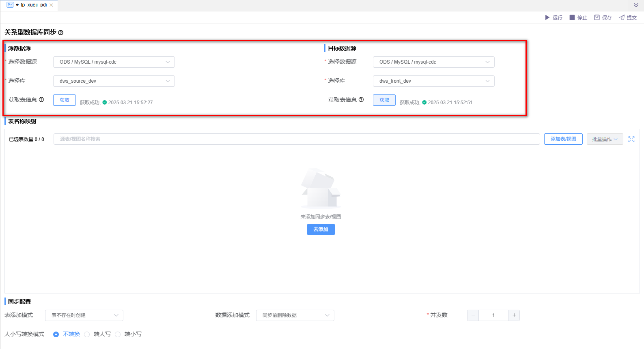
Task: Click the 添加表/视图 button
Action: [x=563, y=139]
